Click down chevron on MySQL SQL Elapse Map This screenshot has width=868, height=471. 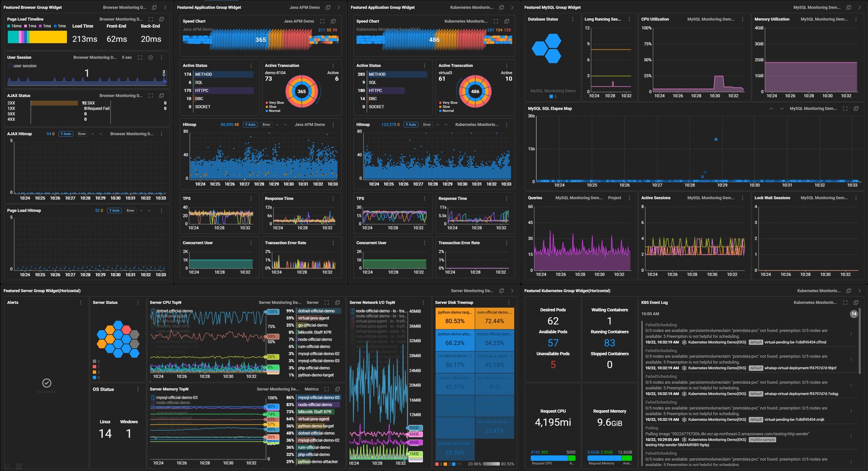pyautogui.click(x=782, y=109)
